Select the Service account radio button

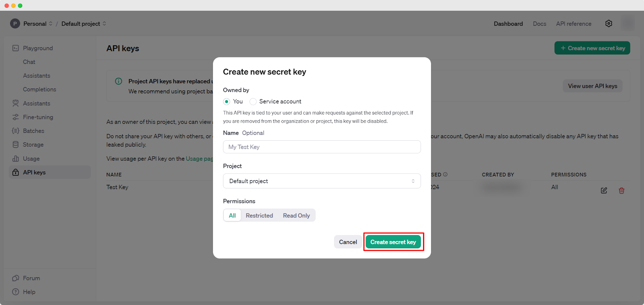[x=253, y=102]
